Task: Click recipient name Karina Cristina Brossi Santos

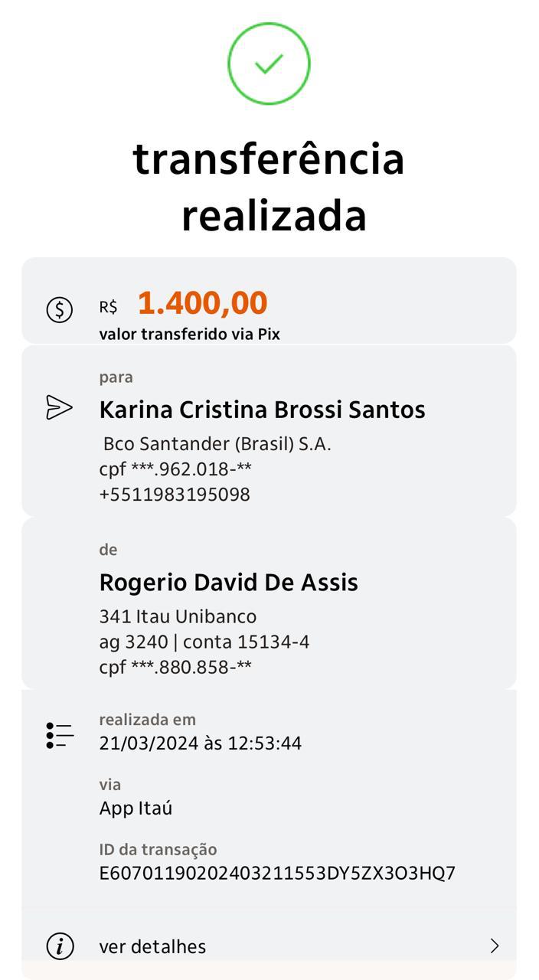Action: (x=262, y=410)
